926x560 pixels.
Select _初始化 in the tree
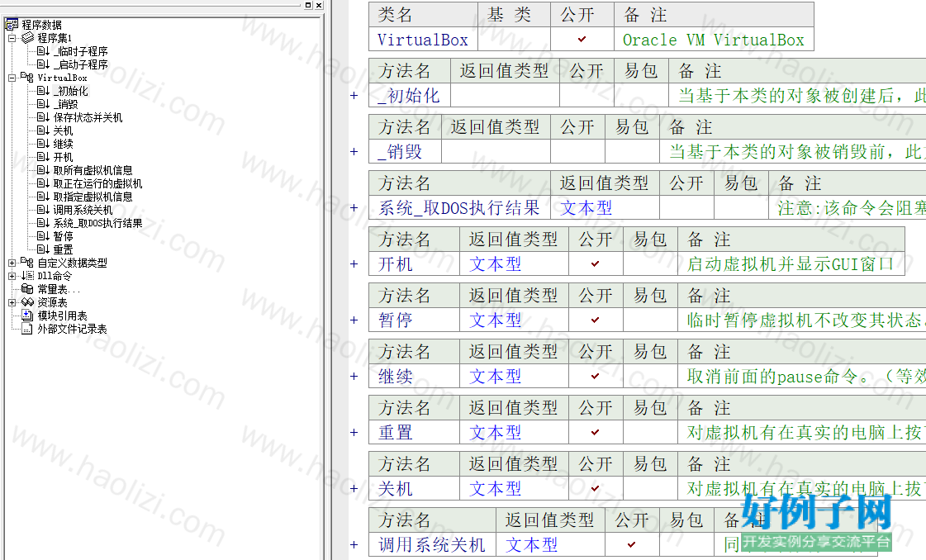71,91
